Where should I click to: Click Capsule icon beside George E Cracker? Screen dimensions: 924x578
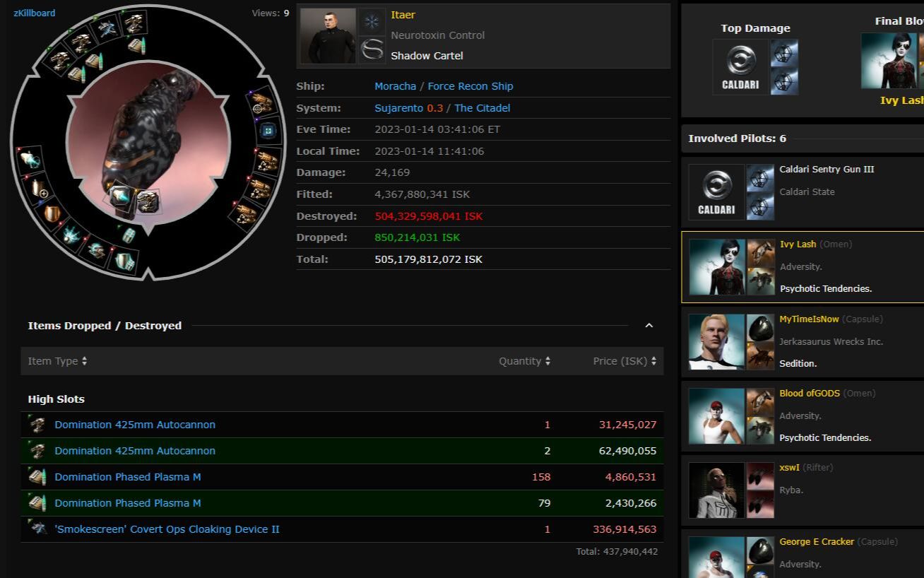click(761, 550)
